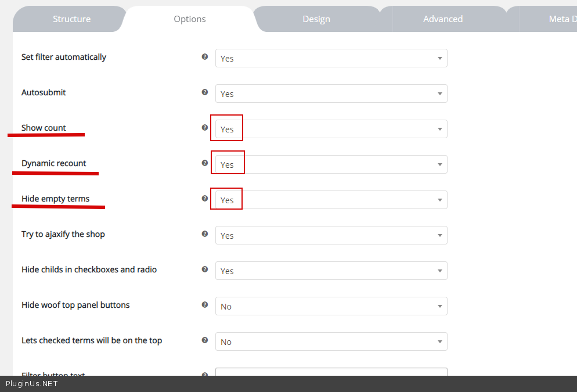
Task: Open the Dynamic recount select box
Action: (331, 164)
